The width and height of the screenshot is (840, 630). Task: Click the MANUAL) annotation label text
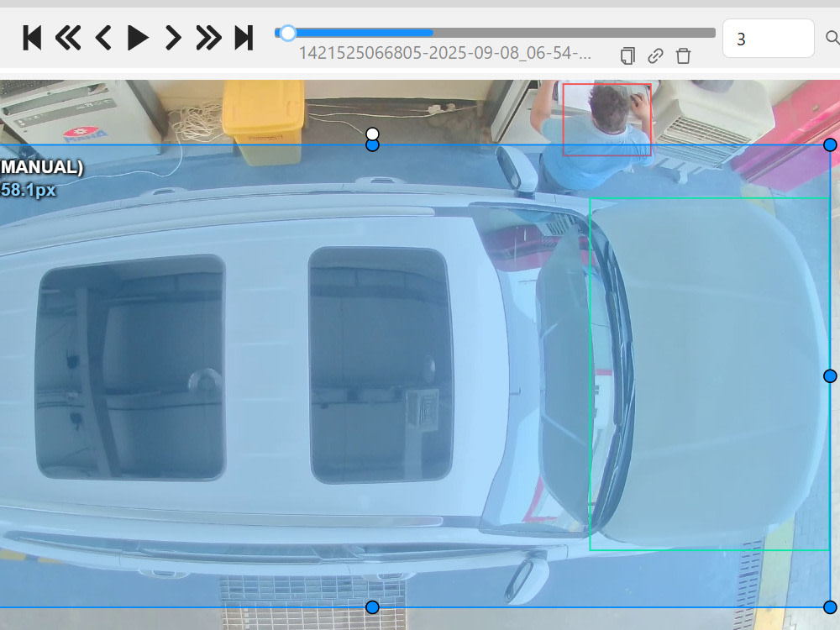tap(42, 167)
